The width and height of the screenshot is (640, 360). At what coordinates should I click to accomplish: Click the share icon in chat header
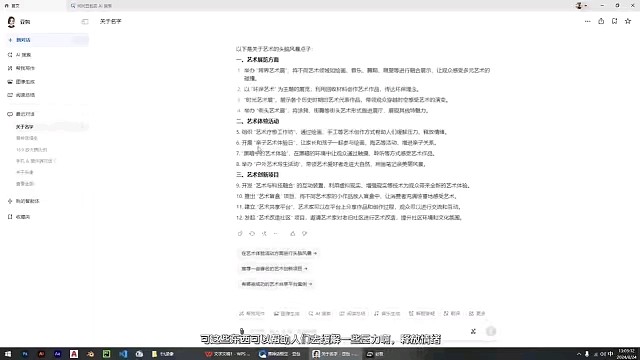point(601,21)
